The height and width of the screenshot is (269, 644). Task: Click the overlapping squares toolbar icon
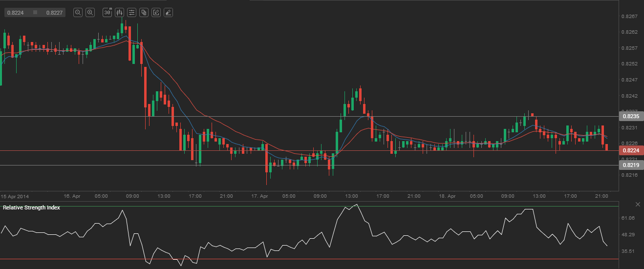[x=144, y=13]
